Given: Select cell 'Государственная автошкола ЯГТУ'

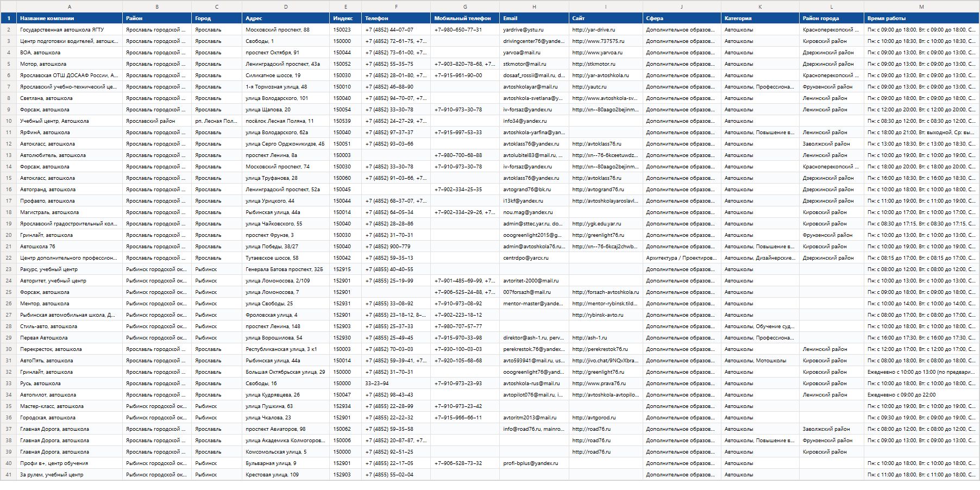Looking at the screenshot, I should 70,30.
